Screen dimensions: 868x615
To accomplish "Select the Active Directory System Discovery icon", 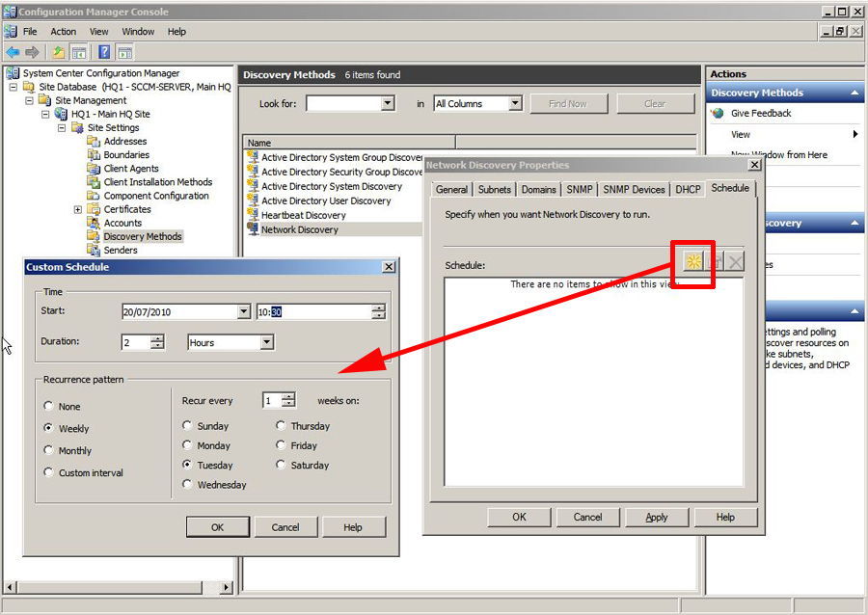I will (253, 186).
